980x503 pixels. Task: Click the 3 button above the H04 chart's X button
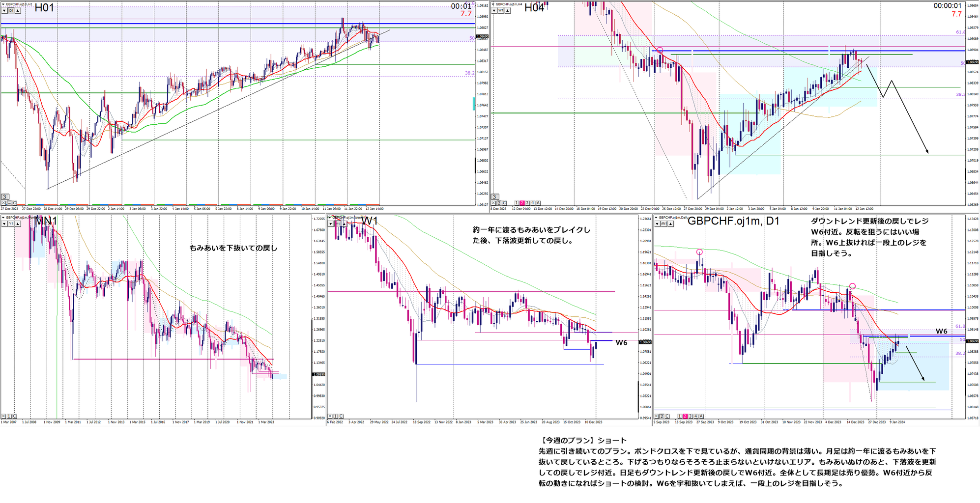coord(495,197)
